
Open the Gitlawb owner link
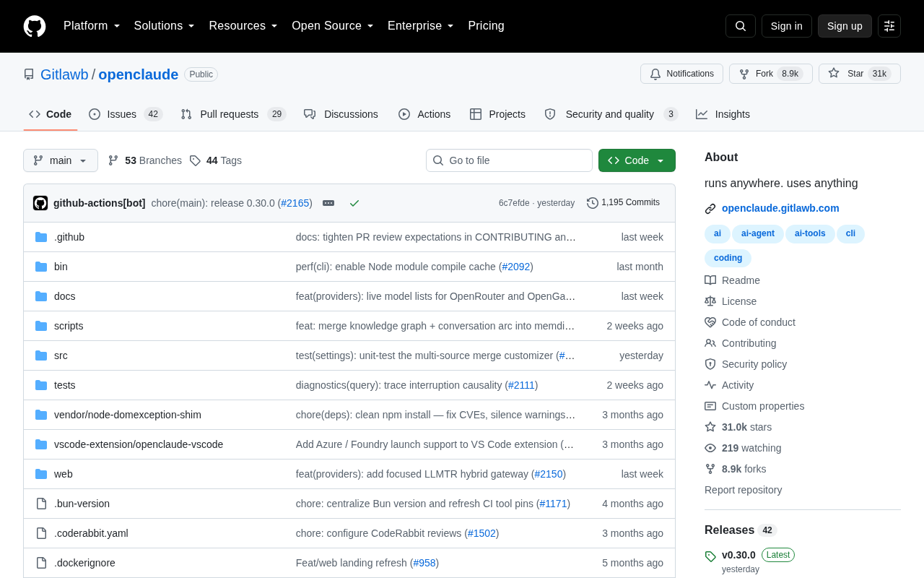pyautogui.click(x=64, y=74)
